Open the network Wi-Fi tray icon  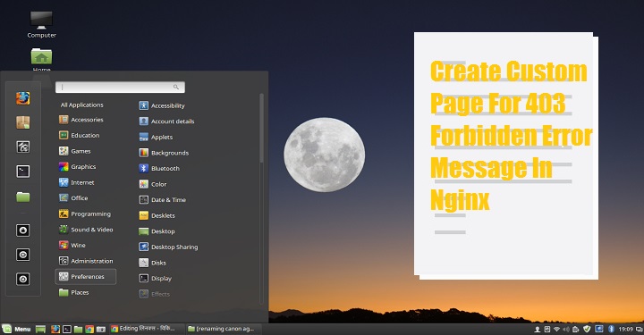click(556, 329)
